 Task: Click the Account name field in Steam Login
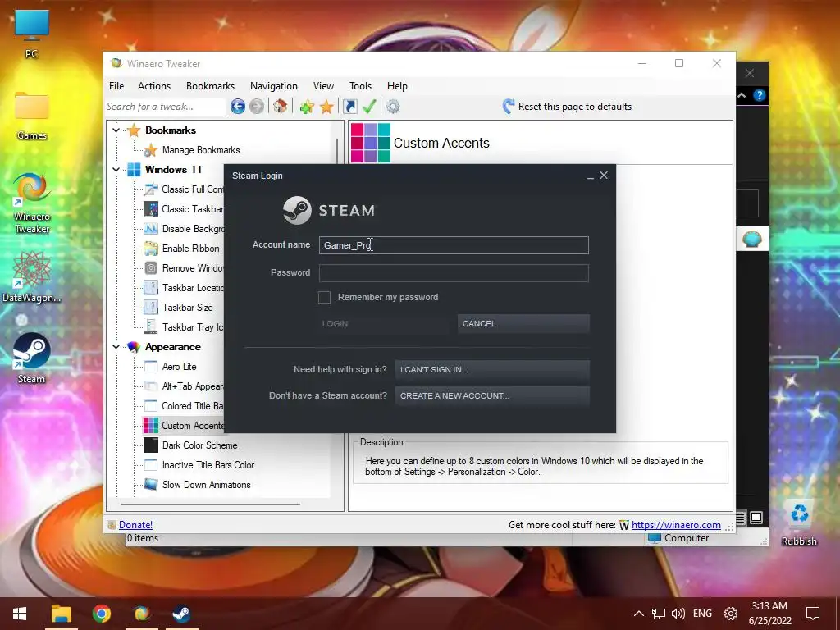454,245
